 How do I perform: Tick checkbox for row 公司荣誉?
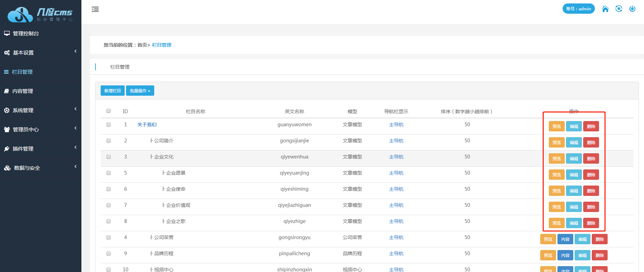click(109, 237)
